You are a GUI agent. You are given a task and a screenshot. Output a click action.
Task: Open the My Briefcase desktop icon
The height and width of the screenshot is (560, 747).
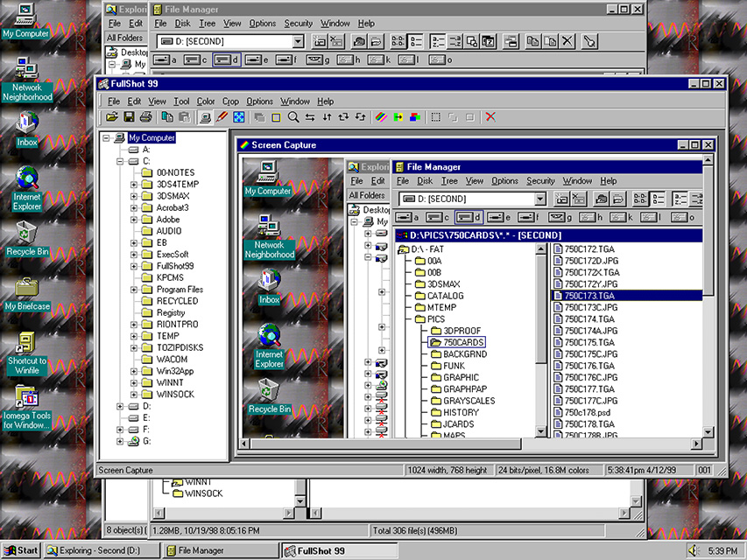[x=27, y=295]
